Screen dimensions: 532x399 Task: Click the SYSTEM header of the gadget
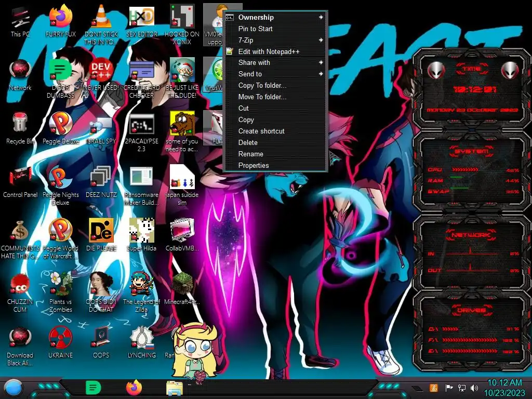[x=472, y=151]
